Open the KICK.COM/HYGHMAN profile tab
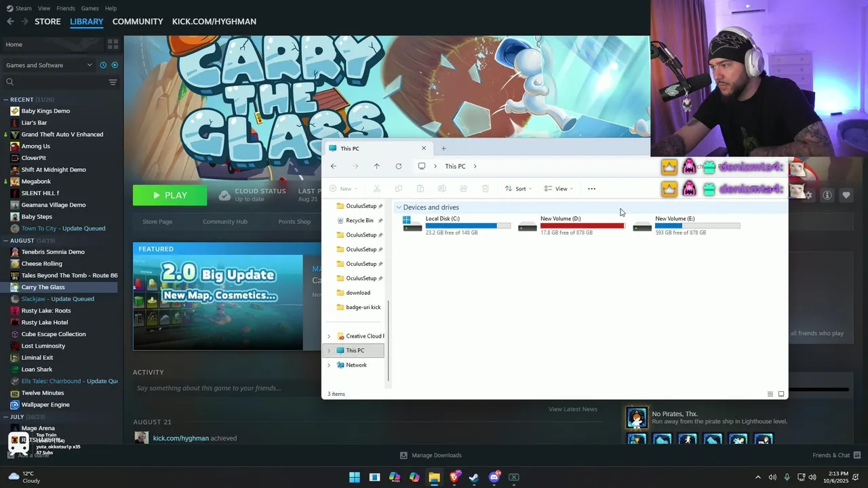This screenshot has height=488, width=868. (214, 22)
